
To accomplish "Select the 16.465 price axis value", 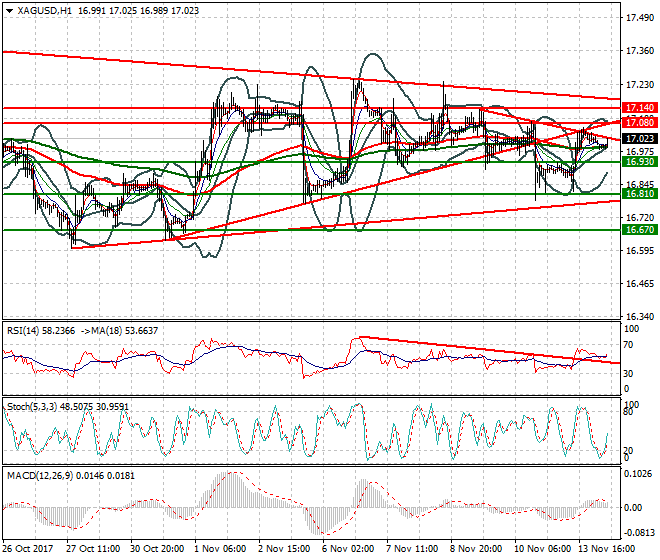I will [640, 284].
